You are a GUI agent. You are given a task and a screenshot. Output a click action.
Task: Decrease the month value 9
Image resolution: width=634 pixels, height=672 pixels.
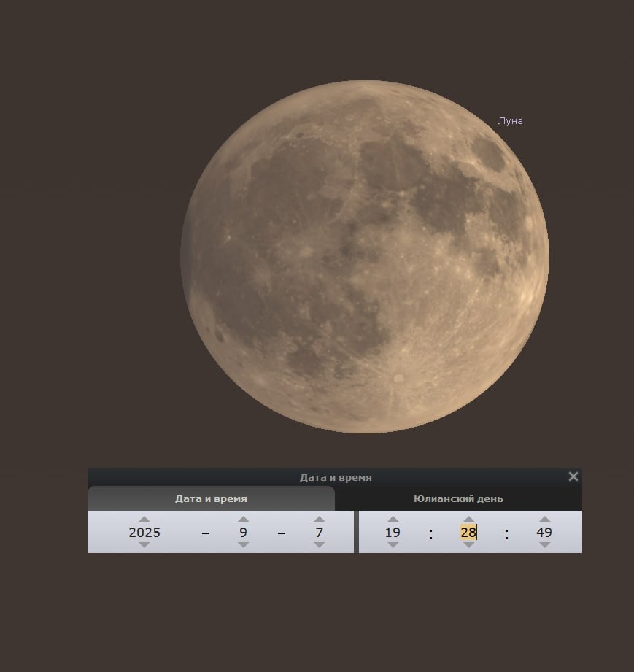[x=244, y=545]
